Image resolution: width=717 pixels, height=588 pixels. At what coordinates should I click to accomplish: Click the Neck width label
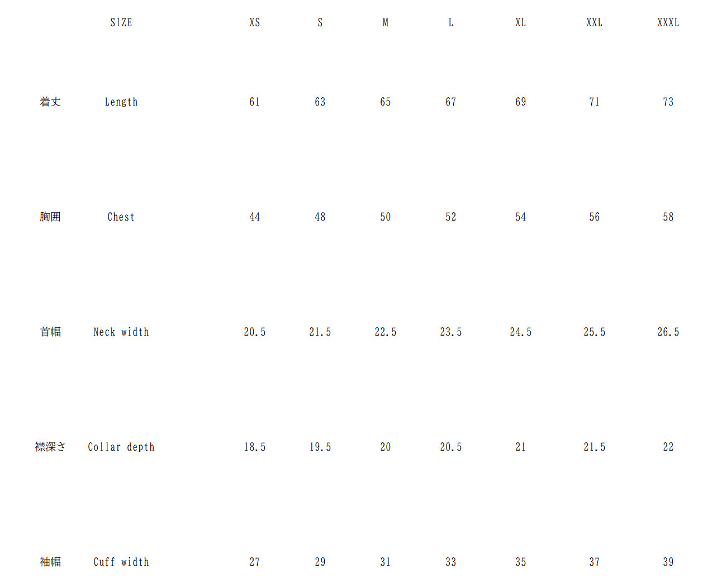pos(121,332)
